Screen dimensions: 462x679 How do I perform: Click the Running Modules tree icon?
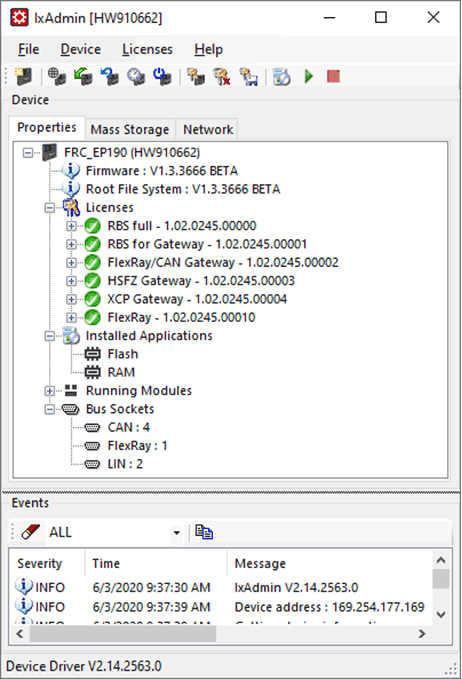click(71, 391)
